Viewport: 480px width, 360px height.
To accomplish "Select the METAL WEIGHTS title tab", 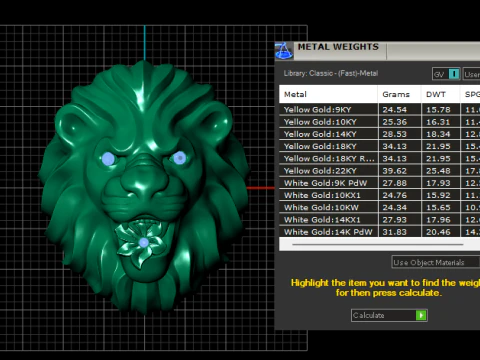I will point(338,47).
